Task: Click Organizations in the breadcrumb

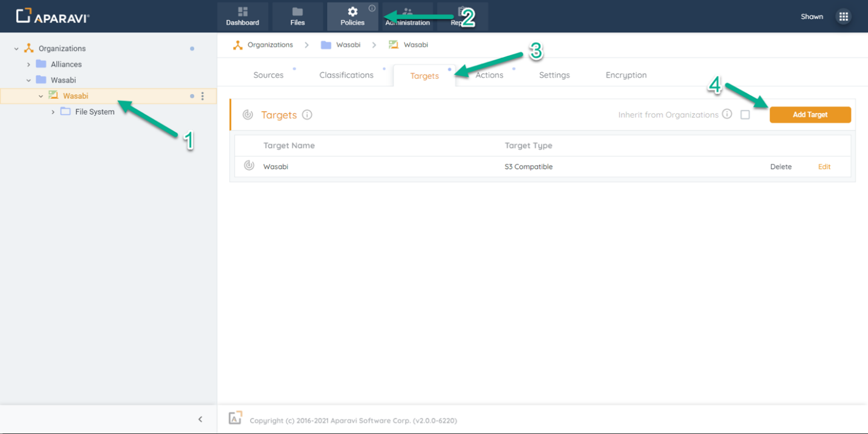Action: pos(270,45)
